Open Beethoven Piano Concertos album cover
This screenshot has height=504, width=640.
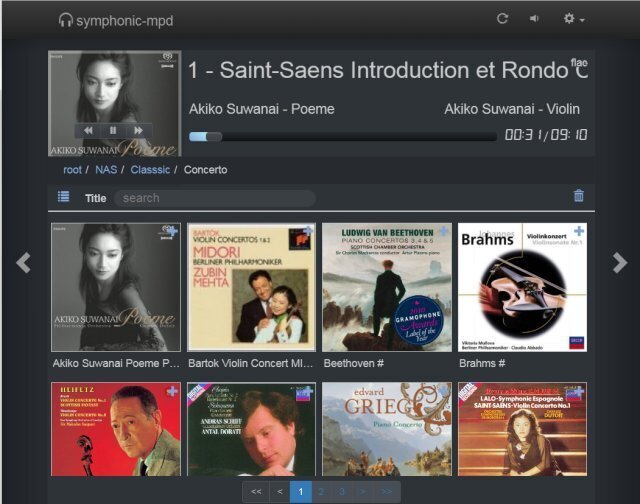(387, 287)
